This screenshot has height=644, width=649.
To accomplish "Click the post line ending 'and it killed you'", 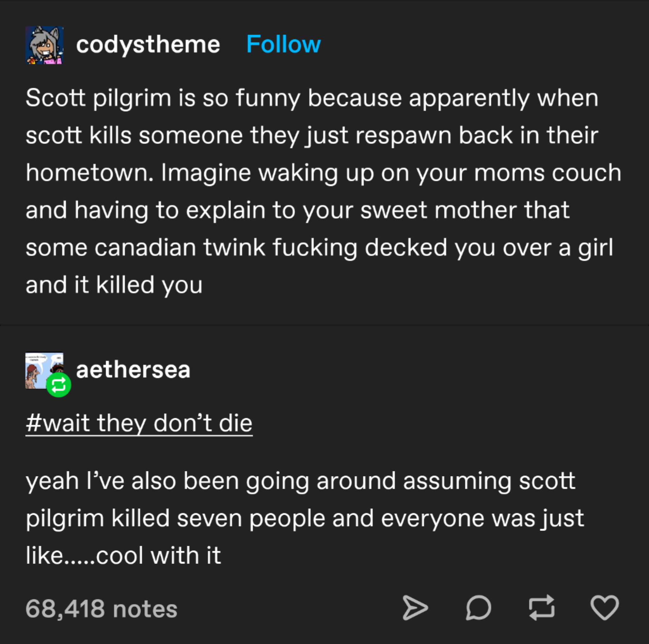I will click(x=114, y=285).
